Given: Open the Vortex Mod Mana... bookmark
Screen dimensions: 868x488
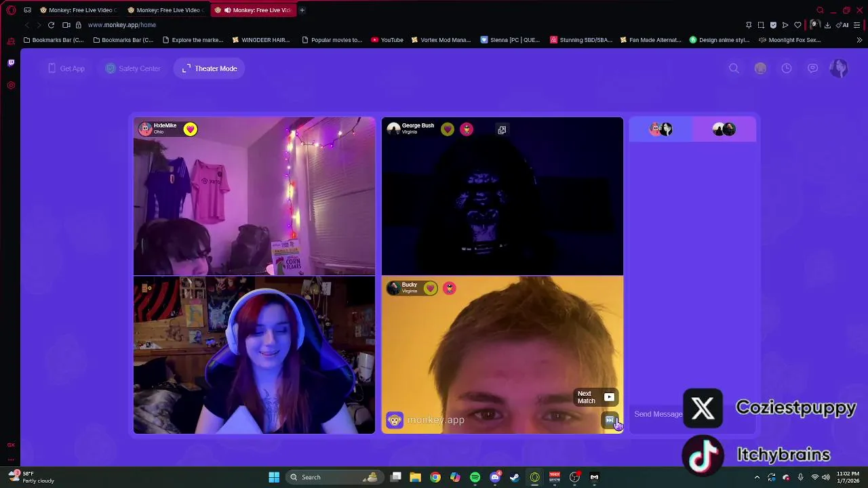Looking at the screenshot, I should (x=441, y=40).
